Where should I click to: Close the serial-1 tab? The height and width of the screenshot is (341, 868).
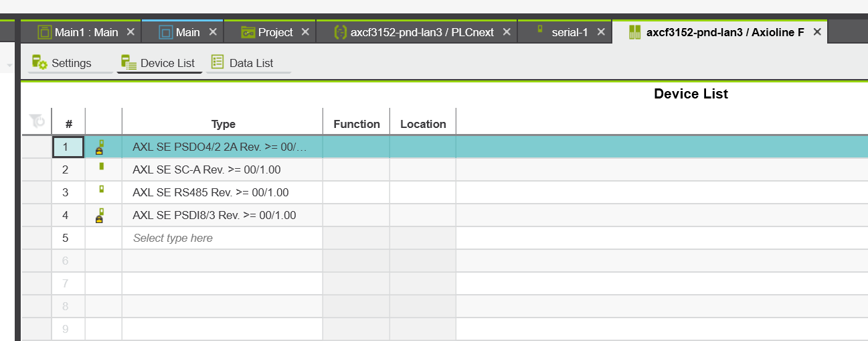coord(601,31)
